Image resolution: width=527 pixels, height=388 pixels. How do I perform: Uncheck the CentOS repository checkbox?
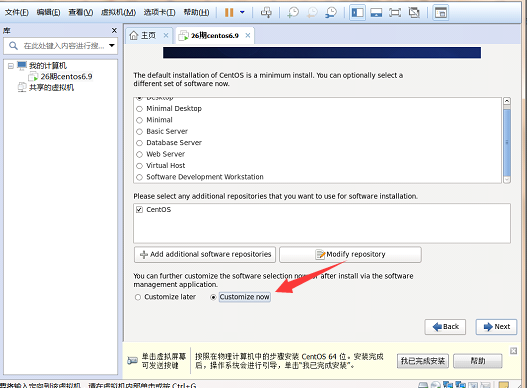[139, 210]
